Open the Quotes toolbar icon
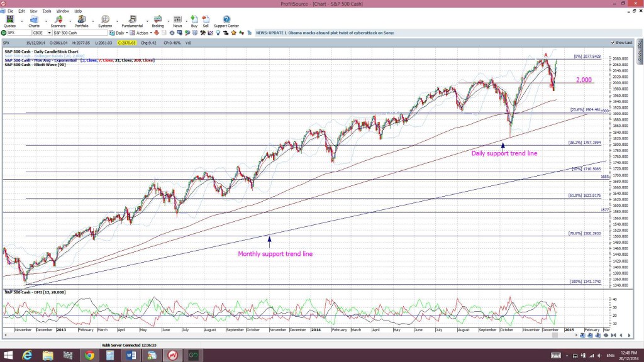644x362 pixels. (x=9, y=21)
